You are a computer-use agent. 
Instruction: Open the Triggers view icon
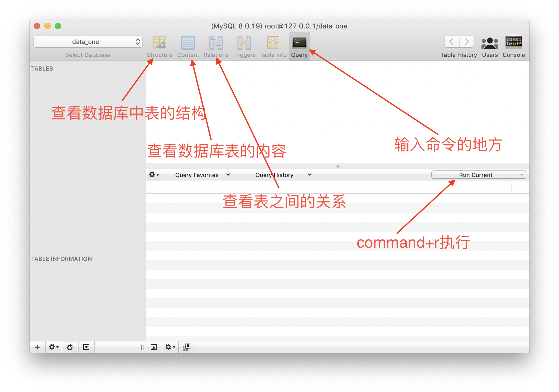click(x=244, y=43)
